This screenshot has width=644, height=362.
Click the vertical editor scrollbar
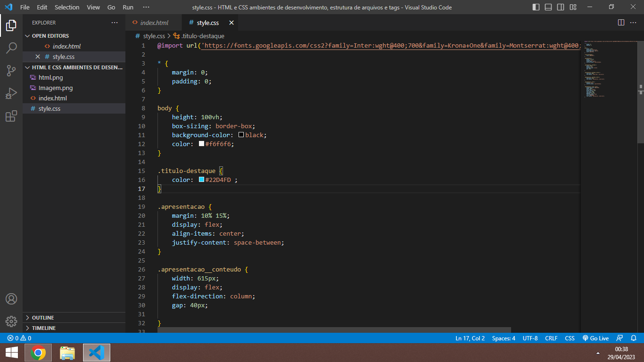point(641,91)
